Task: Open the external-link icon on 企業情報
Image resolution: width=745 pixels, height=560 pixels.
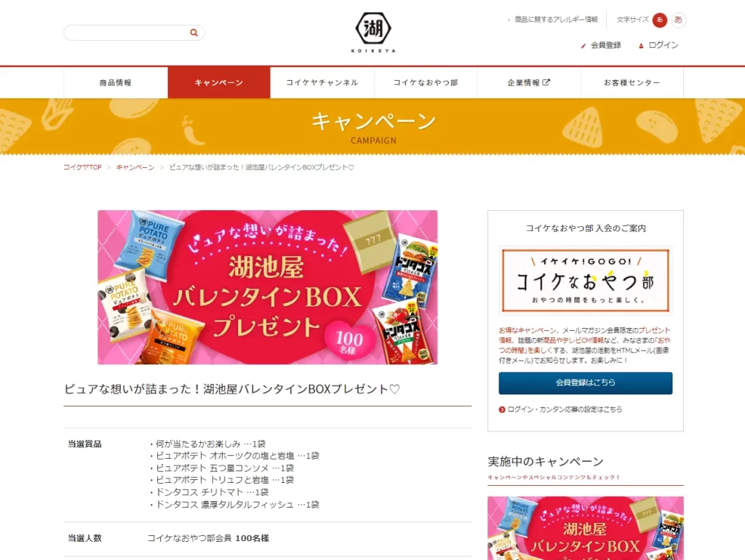Action: coord(546,82)
